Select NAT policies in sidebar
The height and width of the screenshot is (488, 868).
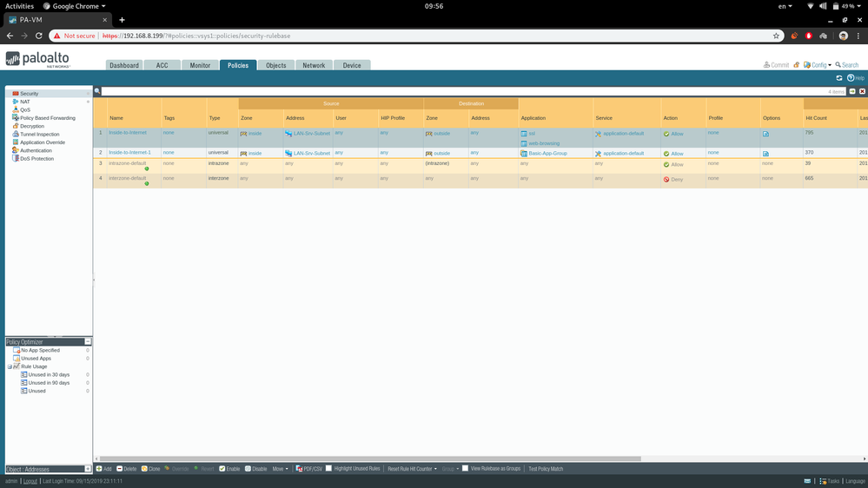click(x=24, y=102)
